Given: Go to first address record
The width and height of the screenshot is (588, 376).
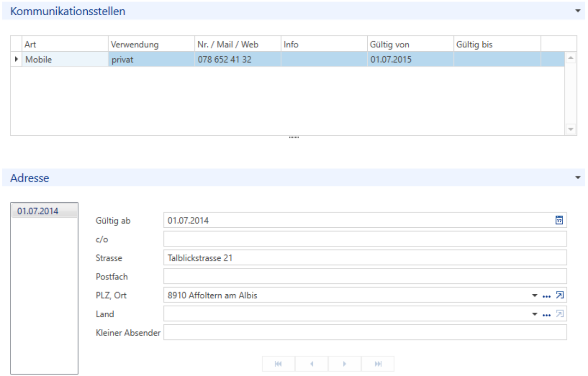Looking at the screenshot, I should [279, 364].
